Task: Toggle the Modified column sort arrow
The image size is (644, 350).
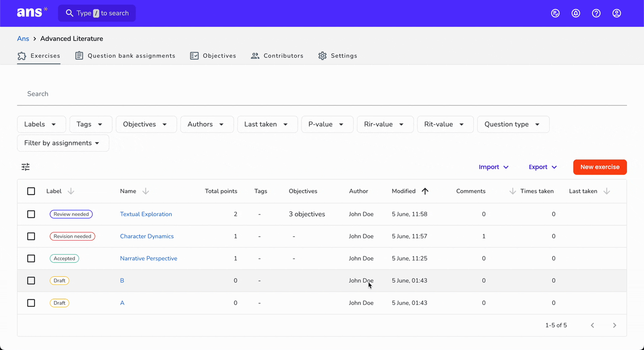Action: pyautogui.click(x=425, y=191)
